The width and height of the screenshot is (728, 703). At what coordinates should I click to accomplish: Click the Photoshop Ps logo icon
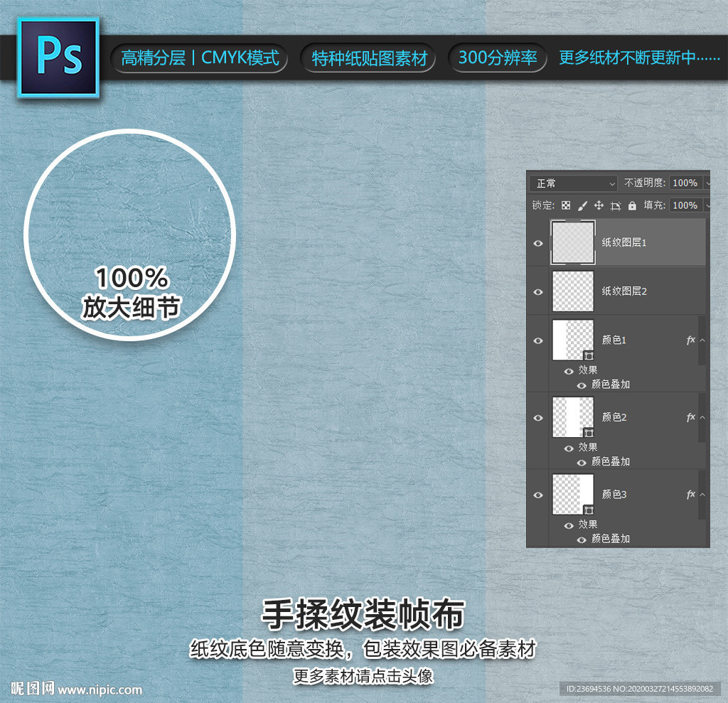point(58,58)
